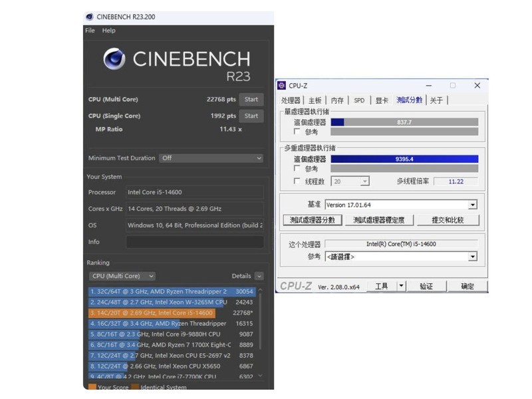
Task: Click the Cinebench app icon in title bar
Action: [90, 17]
